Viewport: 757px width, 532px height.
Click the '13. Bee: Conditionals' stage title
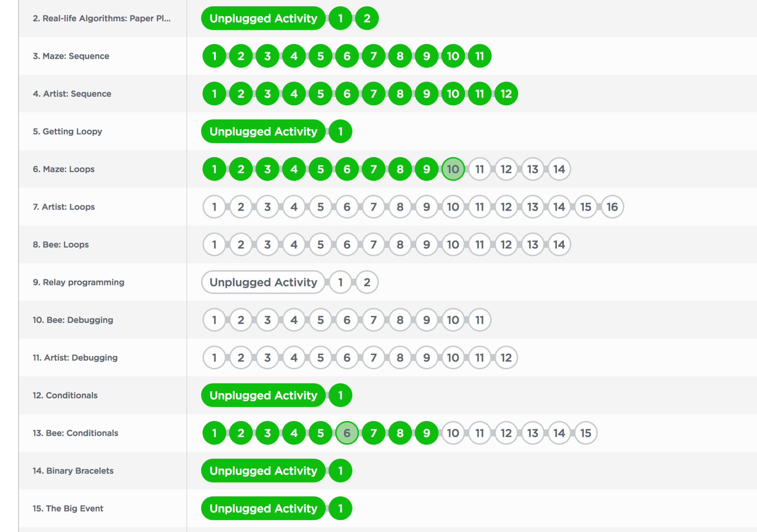(x=75, y=433)
